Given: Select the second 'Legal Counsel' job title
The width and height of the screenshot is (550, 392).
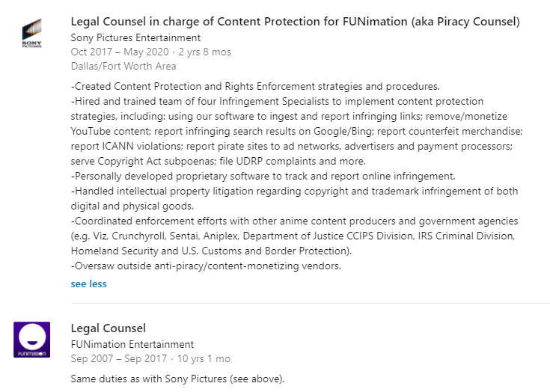Looking at the screenshot, I should pyautogui.click(x=108, y=328).
